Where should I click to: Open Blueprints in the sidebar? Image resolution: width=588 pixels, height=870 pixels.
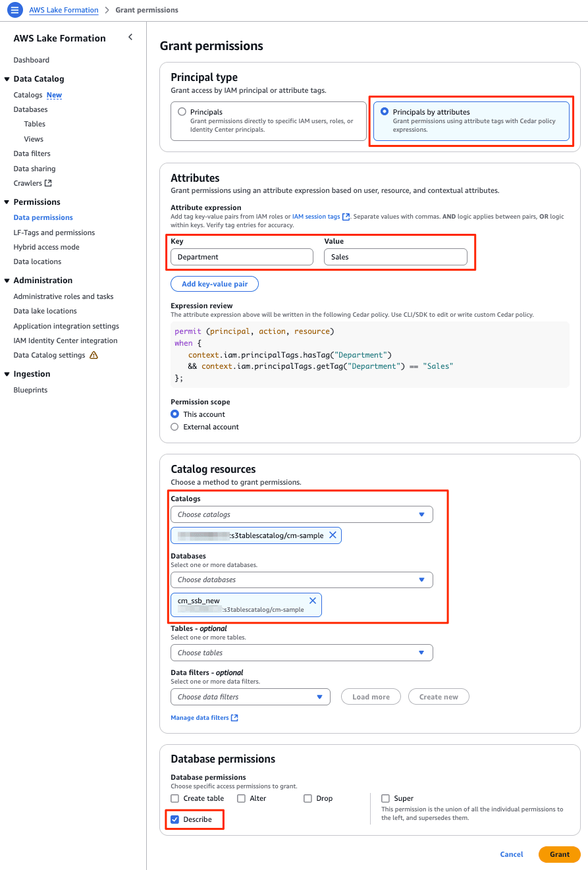30,390
